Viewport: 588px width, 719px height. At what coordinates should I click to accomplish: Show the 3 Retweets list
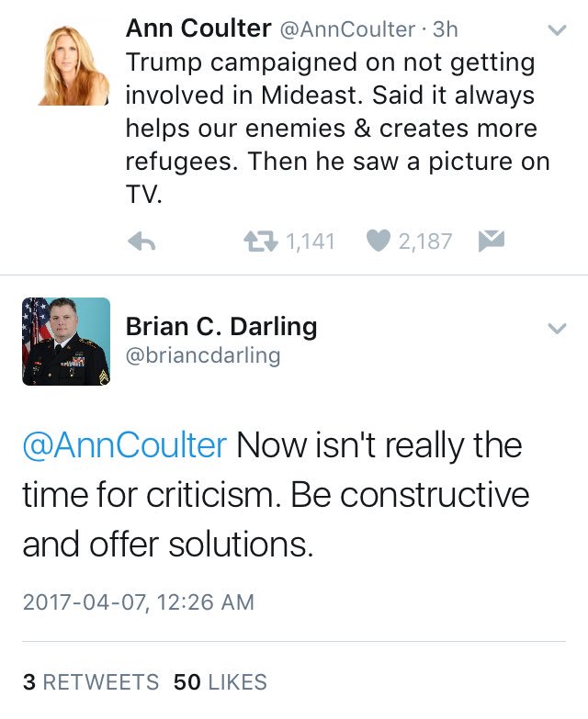coord(90,682)
